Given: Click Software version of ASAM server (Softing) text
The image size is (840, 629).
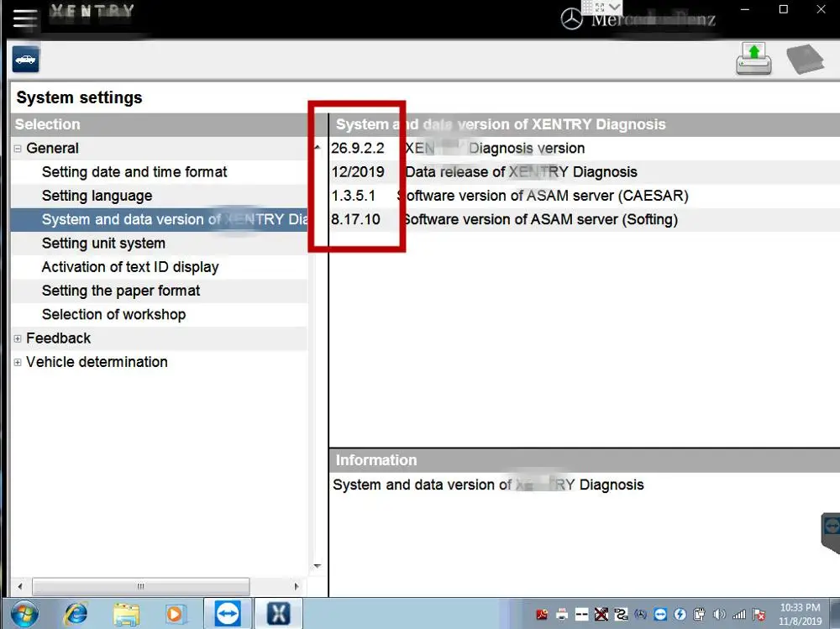Looking at the screenshot, I should pyautogui.click(x=540, y=219).
